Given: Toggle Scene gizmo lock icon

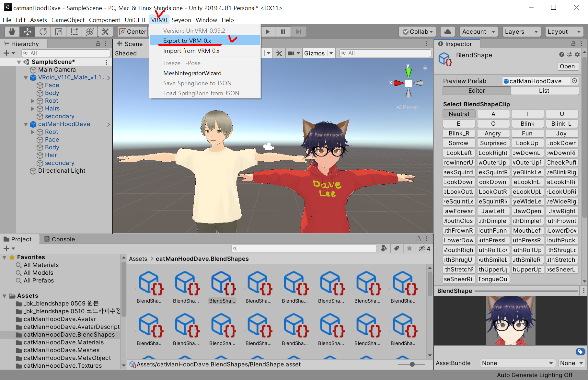Looking at the screenshot, I should [x=425, y=67].
